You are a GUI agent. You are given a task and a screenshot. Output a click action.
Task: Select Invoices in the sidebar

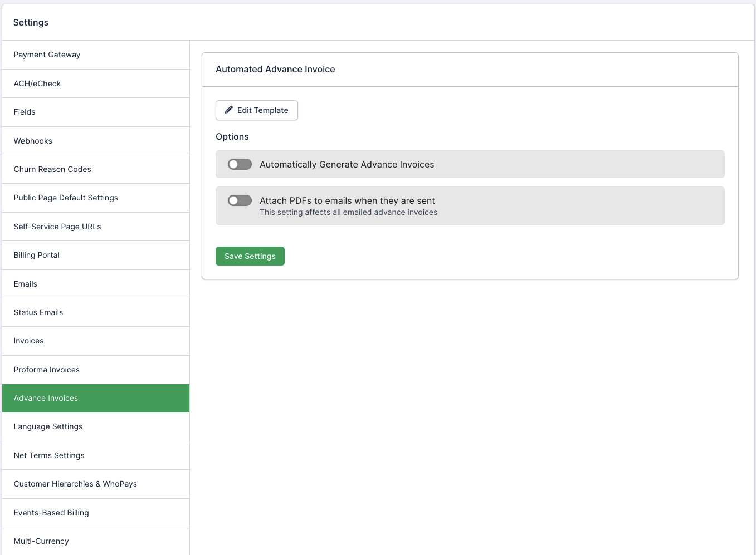point(29,341)
